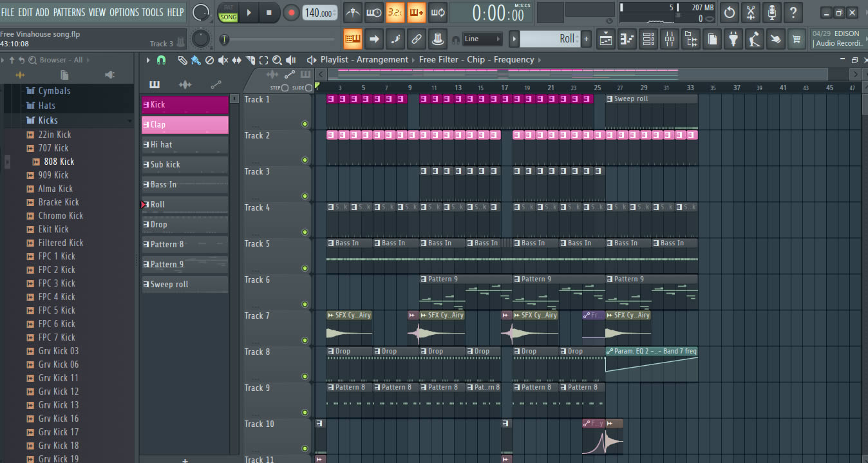
Task: Open the mixer window icon
Action: (x=670, y=39)
